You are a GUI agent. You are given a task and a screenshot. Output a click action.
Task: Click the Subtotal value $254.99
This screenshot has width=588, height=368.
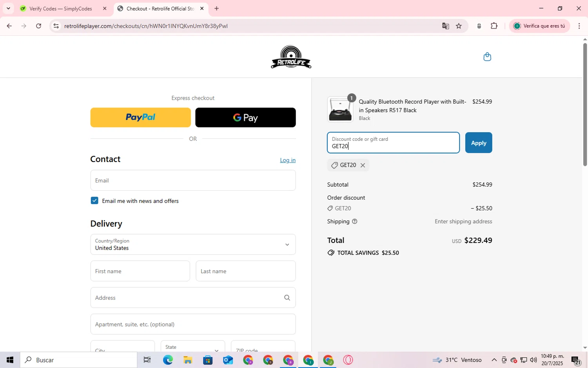tap(482, 185)
